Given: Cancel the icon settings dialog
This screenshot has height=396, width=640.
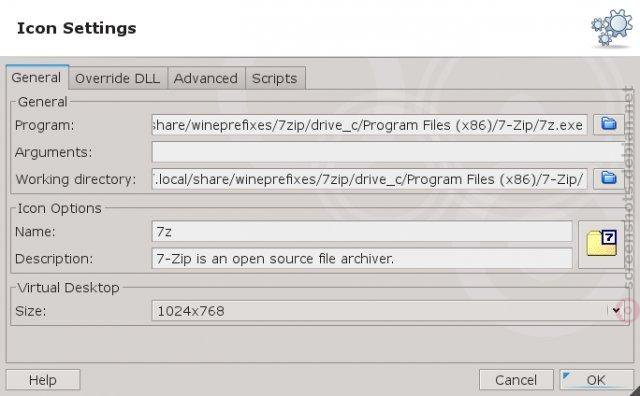Looking at the screenshot, I should [516, 380].
